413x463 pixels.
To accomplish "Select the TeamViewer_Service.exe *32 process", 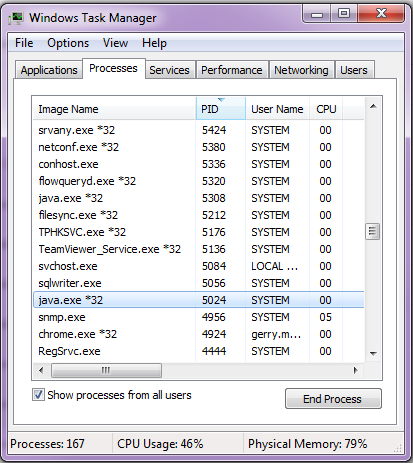I will pos(198,249).
